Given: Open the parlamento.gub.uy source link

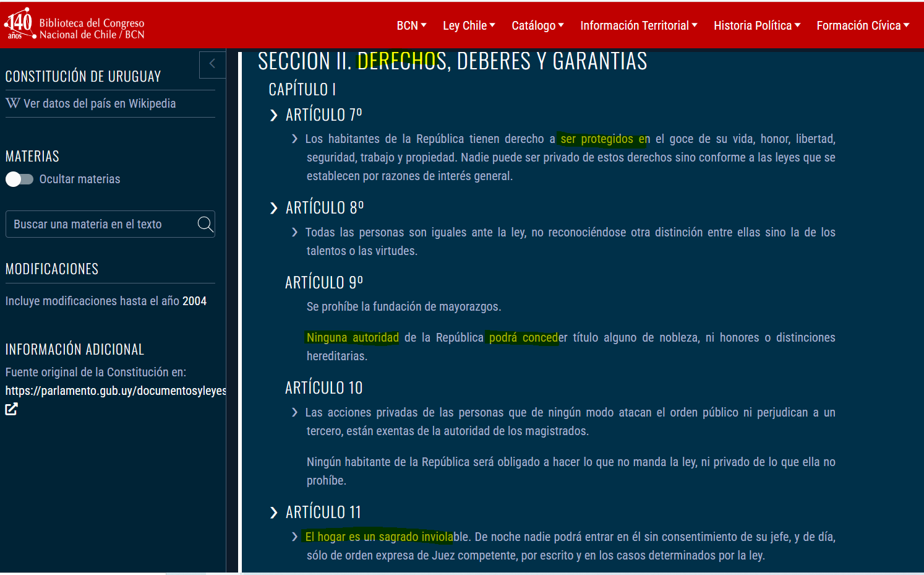Looking at the screenshot, I should [116, 391].
